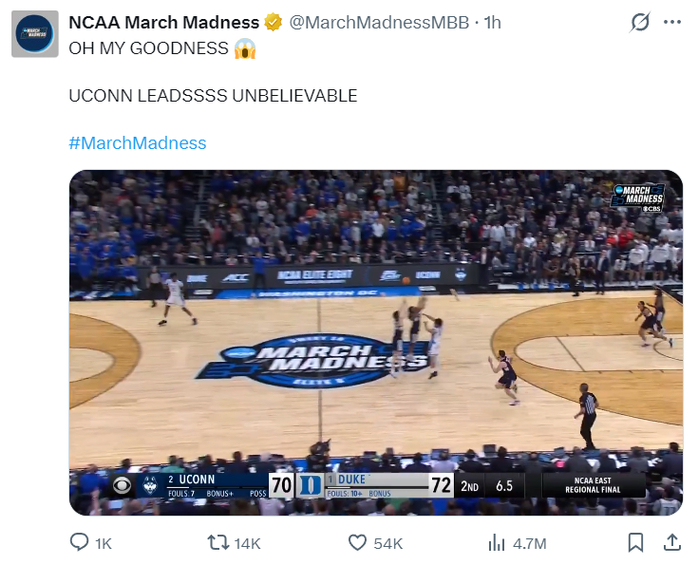Click the gold verified badge
The image size is (700, 565).
[272, 22]
